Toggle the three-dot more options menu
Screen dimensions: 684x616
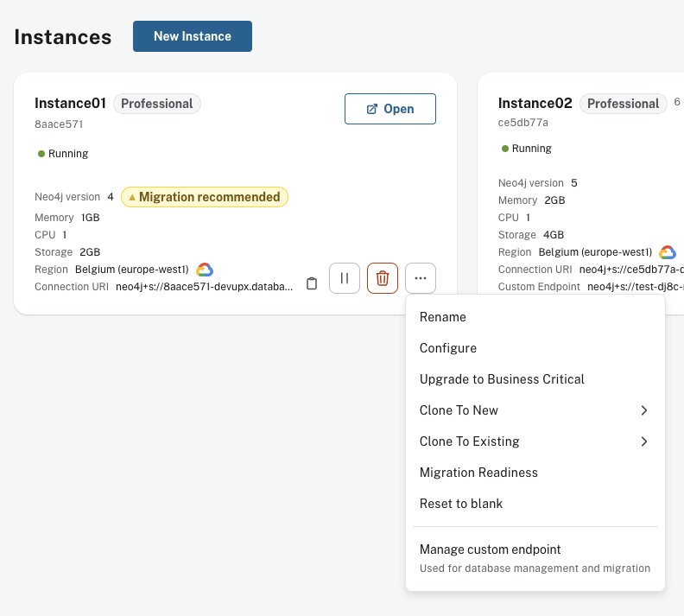[420, 278]
